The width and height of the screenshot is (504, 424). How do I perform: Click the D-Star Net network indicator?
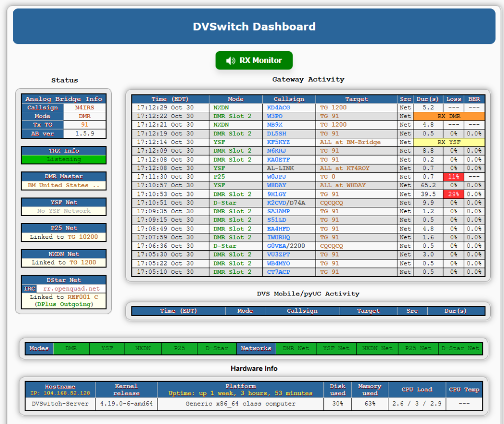460,348
